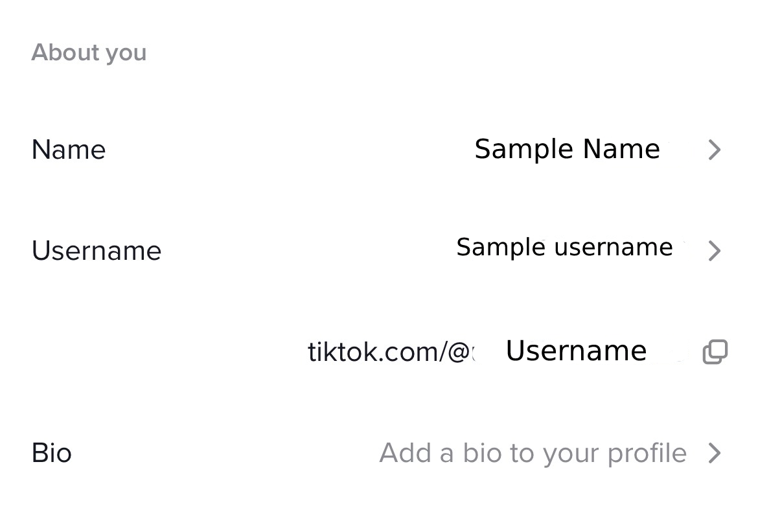Click the word 'profile' in bio placeholder
Screen dimensions: 758x532
click(647, 453)
